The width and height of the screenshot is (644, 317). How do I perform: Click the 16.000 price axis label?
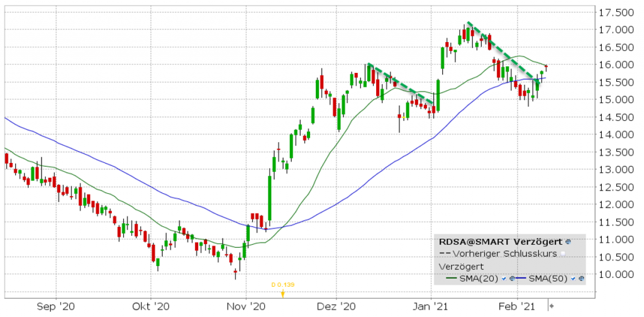click(616, 65)
